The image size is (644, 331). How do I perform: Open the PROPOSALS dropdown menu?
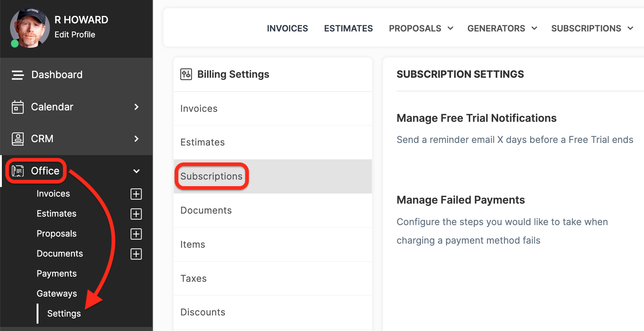click(x=421, y=29)
